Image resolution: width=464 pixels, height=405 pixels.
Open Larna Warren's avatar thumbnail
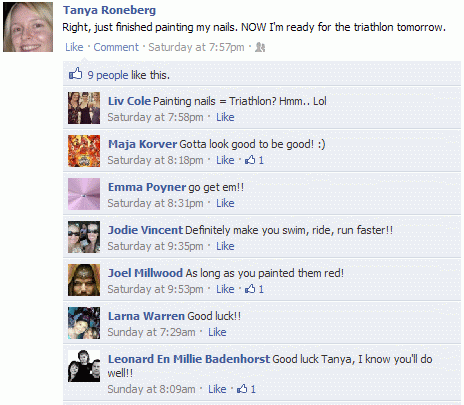pyautogui.click(x=84, y=323)
